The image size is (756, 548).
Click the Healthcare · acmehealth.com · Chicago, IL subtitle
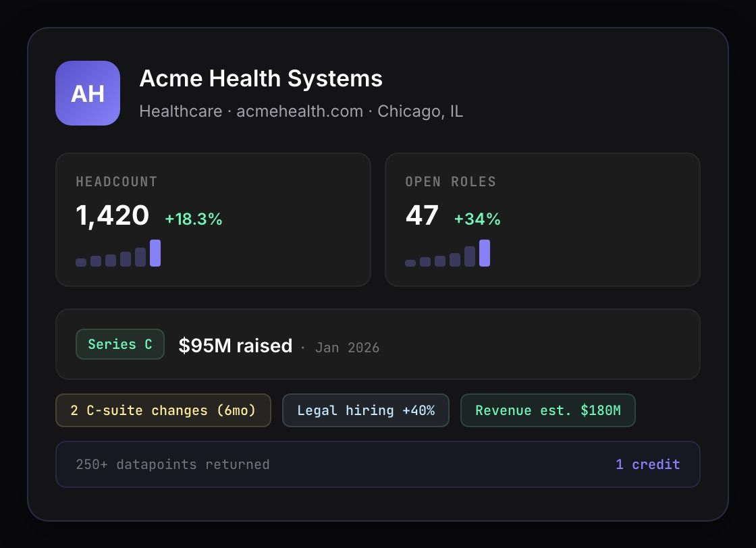(x=301, y=111)
